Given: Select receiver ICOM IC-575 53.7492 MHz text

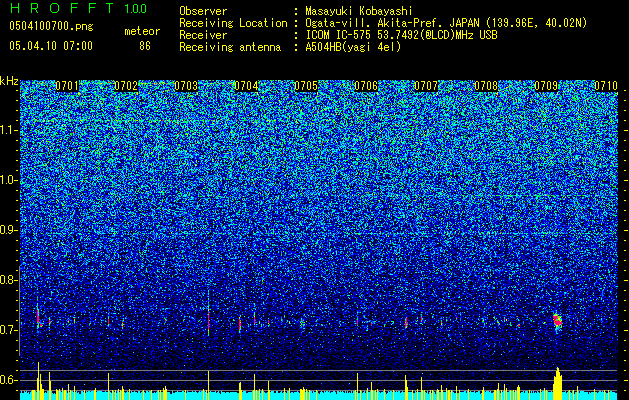Looking at the screenshot, I should pos(401,35).
